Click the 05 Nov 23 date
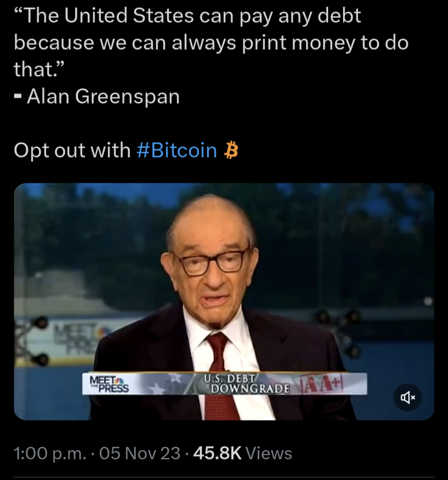448x480 pixels. tap(140, 453)
